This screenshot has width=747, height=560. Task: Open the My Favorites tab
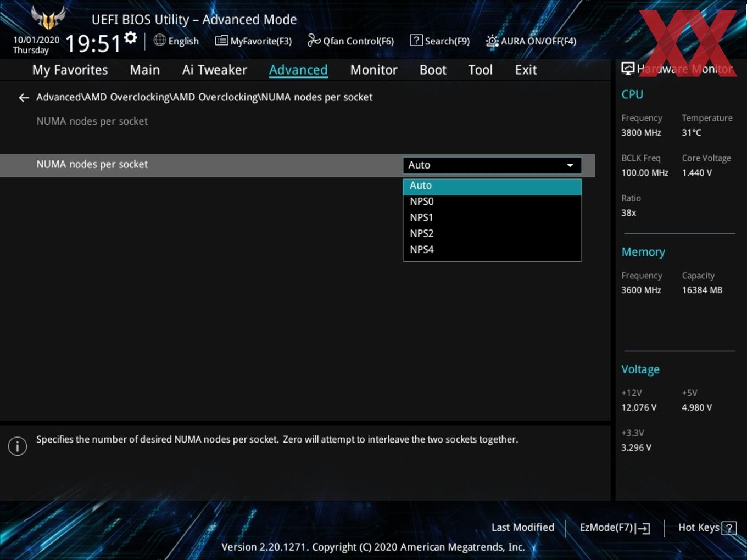click(x=70, y=70)
